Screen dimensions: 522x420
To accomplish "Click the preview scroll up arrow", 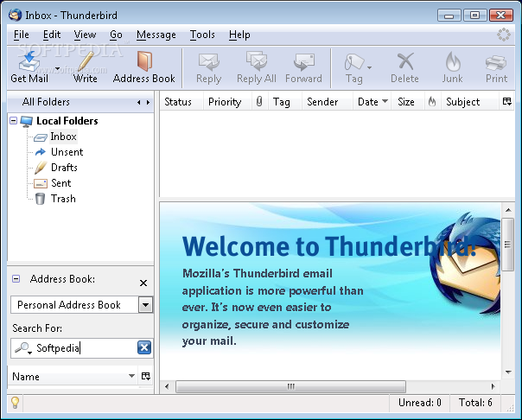I will pos(508,210).
